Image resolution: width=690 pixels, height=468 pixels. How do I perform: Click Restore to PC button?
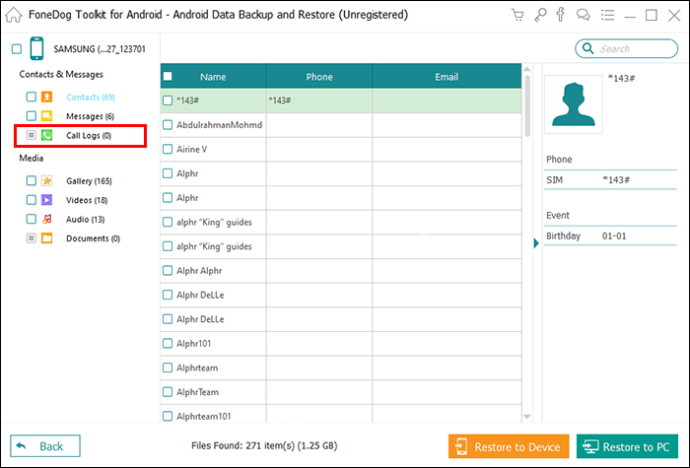click(x=627, y=447)
